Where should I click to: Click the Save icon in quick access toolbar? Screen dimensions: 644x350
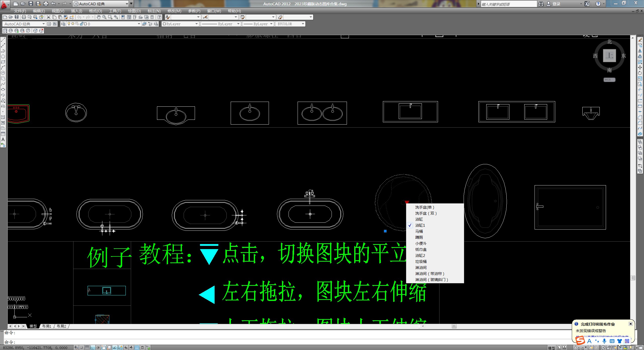click(x=31, y=4)
